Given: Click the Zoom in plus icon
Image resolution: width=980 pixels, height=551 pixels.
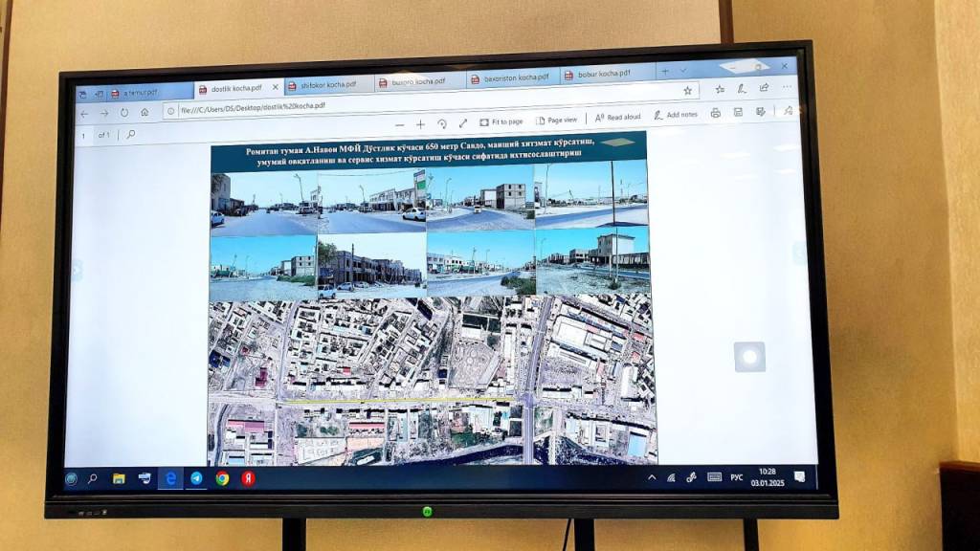Looking at the screenshot, I should pos(420,124).
